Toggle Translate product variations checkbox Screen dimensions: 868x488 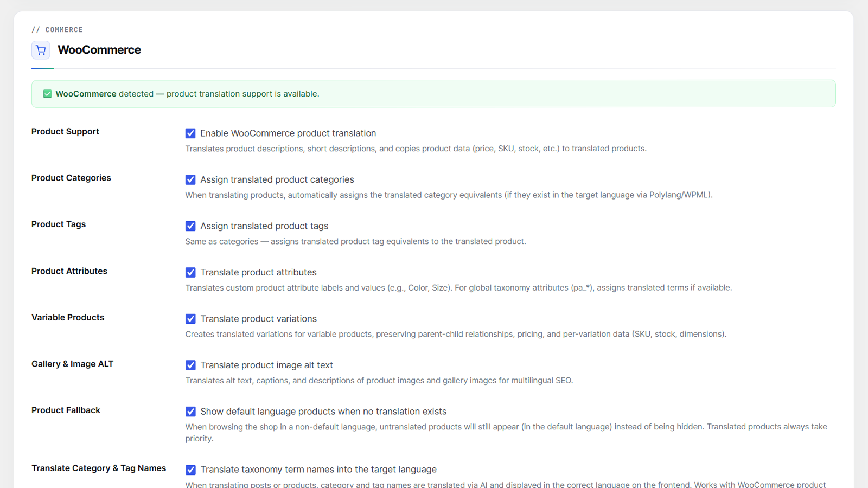click(x=190, y=319)
